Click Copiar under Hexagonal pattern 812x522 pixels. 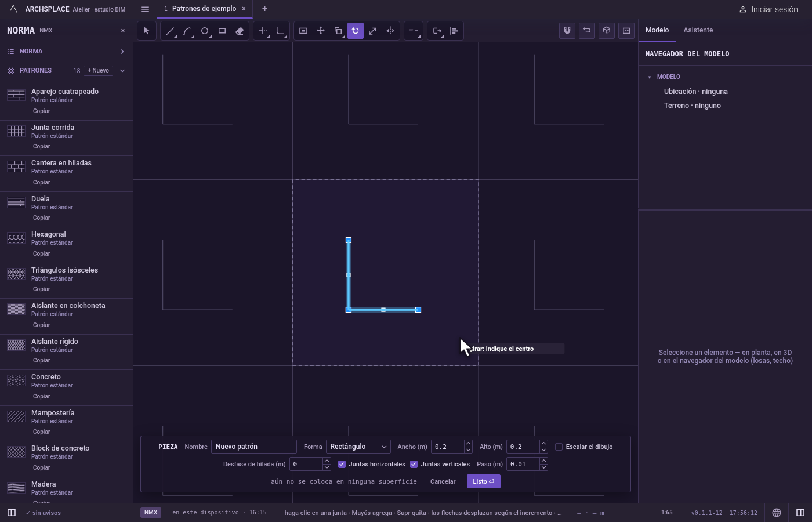(42, 253)
